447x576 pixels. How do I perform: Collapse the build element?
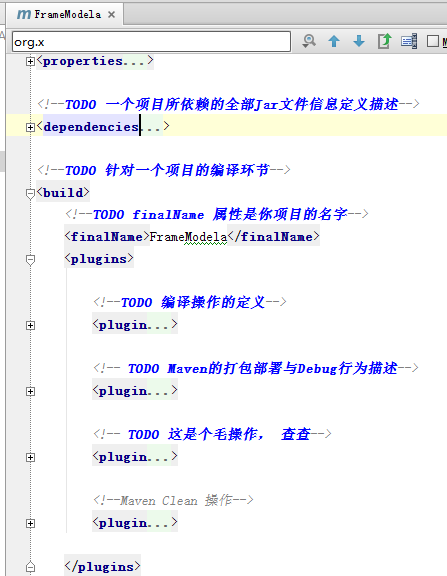point(30,194)
